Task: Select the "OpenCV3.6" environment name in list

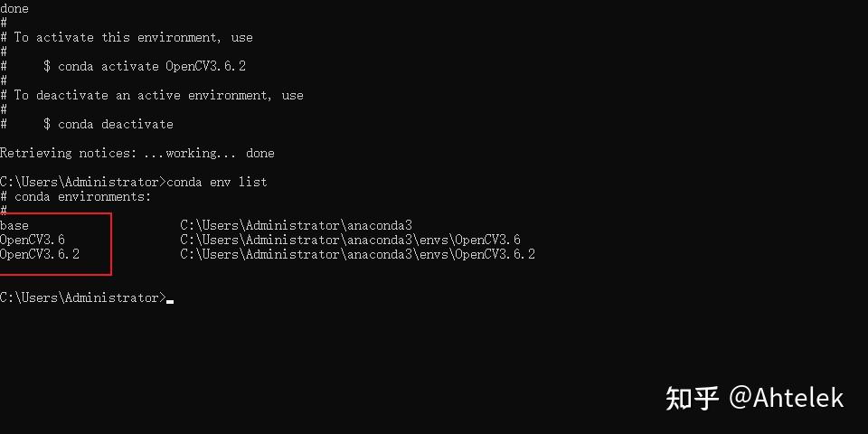Action: 33,240
